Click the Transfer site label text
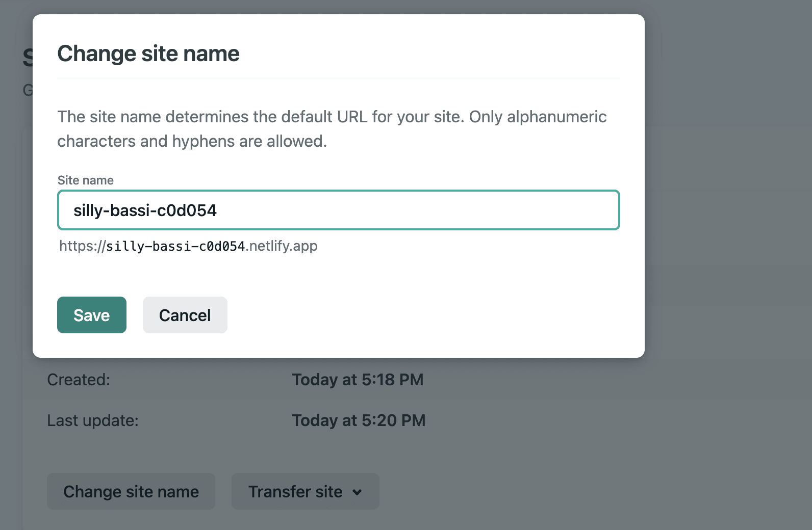This screenshot has height=530, width=812. coord(295,492)
